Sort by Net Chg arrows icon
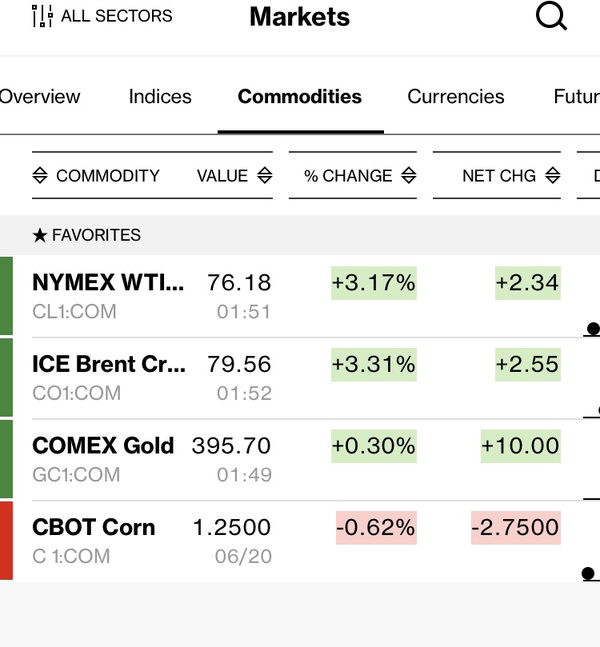Image resolution: width=600 pixels, height=647 pixels. 552,176
